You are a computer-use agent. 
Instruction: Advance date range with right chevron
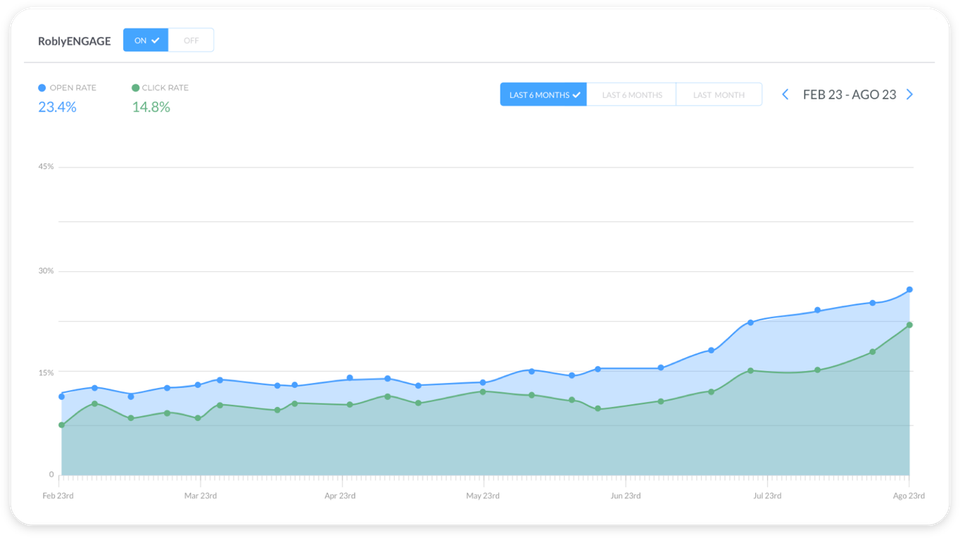909,95
